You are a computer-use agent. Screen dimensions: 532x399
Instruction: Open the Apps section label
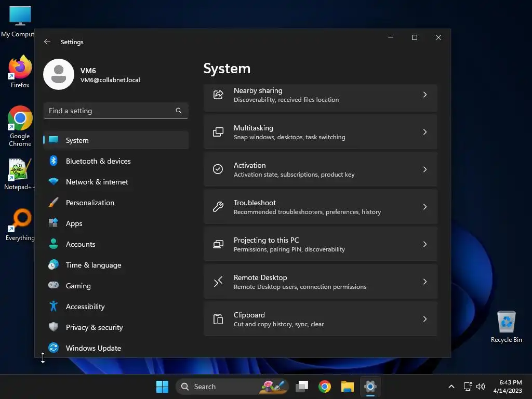click(74, 223)
